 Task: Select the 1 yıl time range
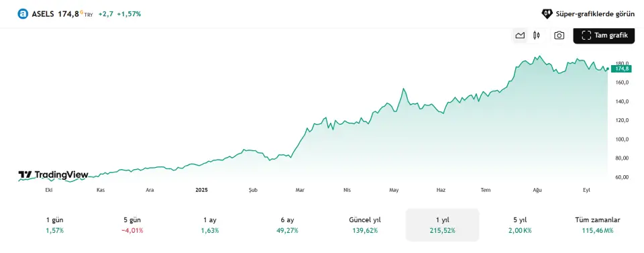[442, 225]
